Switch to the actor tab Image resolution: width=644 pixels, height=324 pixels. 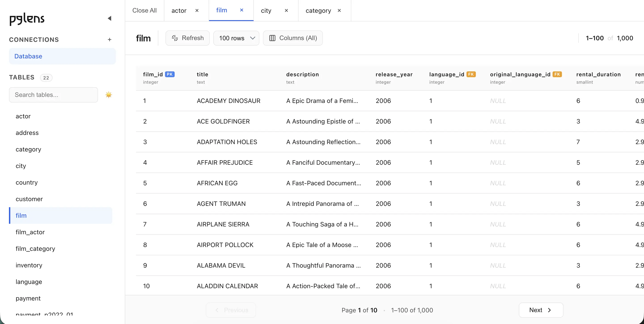click(179, 11)
